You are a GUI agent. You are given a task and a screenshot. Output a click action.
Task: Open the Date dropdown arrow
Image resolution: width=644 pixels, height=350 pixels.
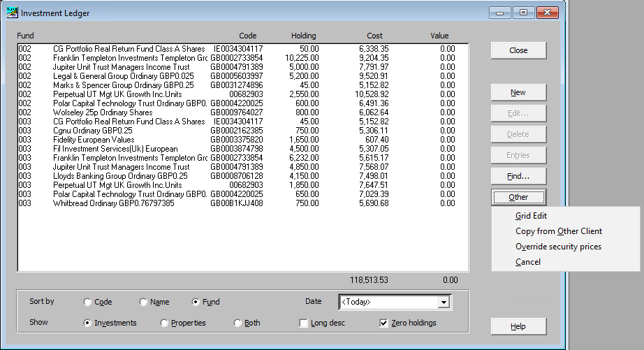[444, 302]
